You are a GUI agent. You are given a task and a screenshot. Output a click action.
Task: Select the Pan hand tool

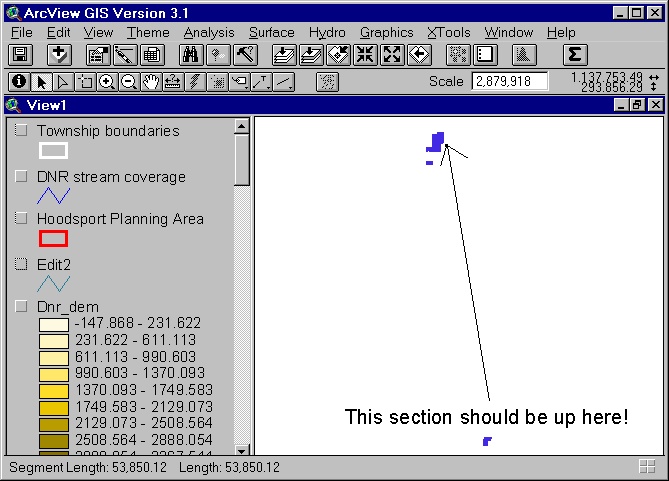point(151,82)
